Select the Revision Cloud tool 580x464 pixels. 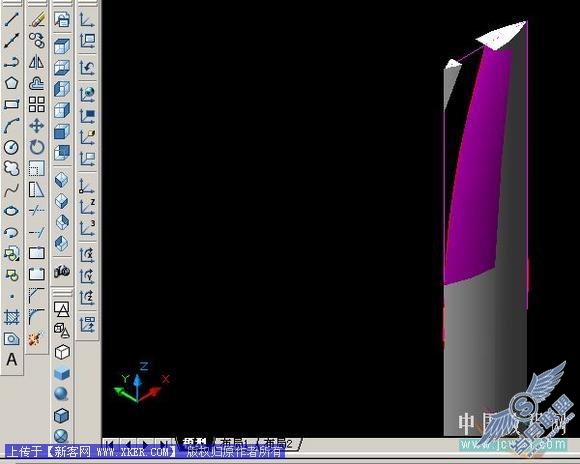(x=11, y=169)
